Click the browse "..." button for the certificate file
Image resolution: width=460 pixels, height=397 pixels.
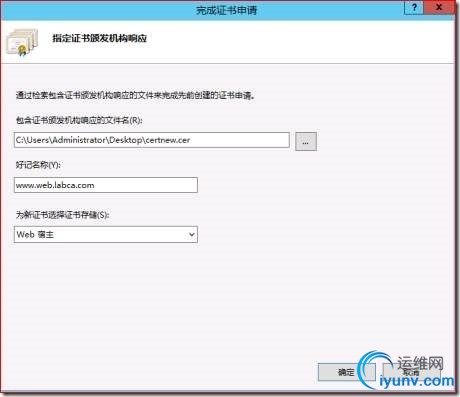pos(306,142)
